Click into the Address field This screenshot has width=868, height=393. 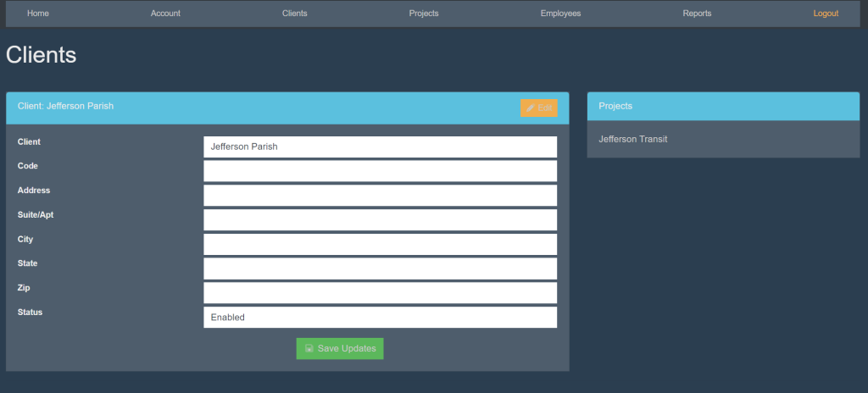click(380, 196)
